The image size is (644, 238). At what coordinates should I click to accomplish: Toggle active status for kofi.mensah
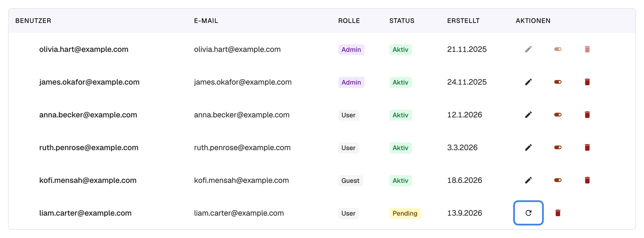(x=558, y=180)
